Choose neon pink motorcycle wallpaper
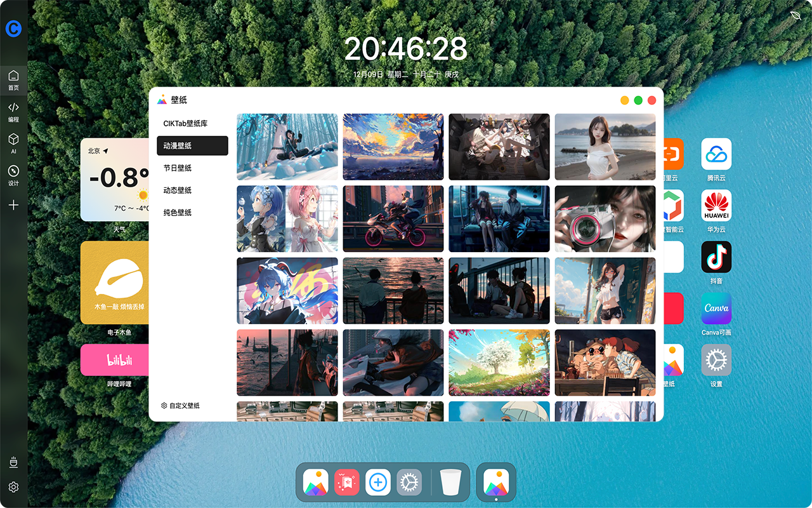Viewport: 812px width, 508px height. [393, 219]
